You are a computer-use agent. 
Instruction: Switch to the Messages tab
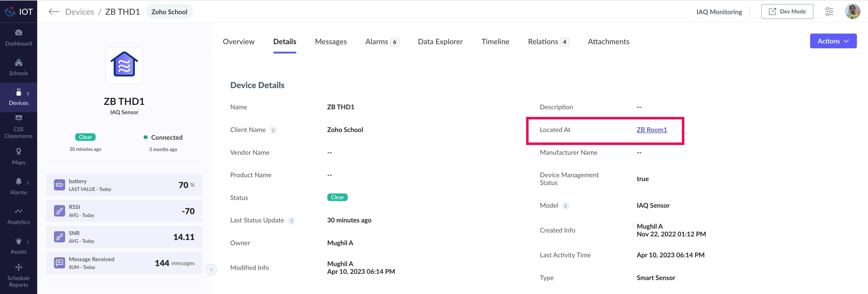pyautogui.click(x=331, y=42)
